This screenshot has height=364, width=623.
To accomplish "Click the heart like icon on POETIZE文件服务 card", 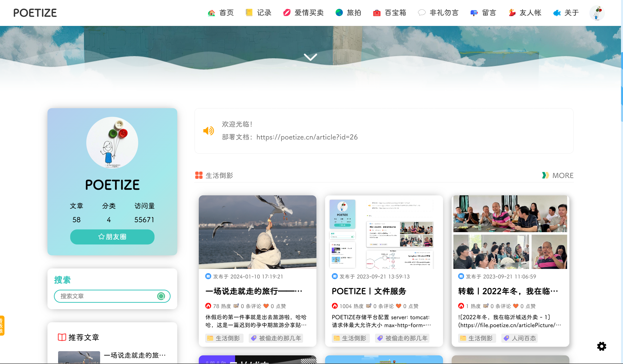I will pos(399,306).
